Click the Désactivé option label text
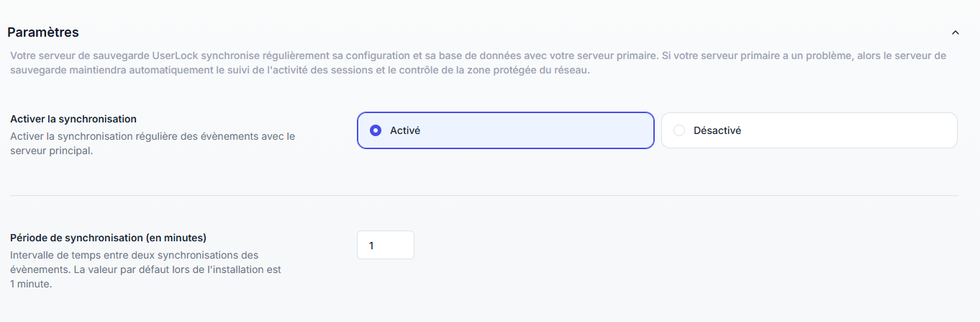980x322 pixels. [717, 130]
